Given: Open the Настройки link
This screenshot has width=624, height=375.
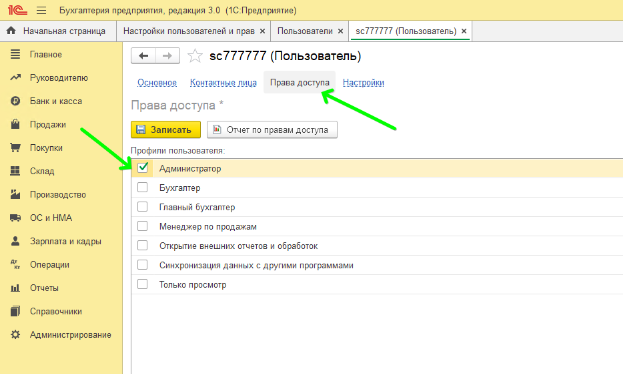Looking at the screenshot, I should pyautogui.click(x=363, y=82).
